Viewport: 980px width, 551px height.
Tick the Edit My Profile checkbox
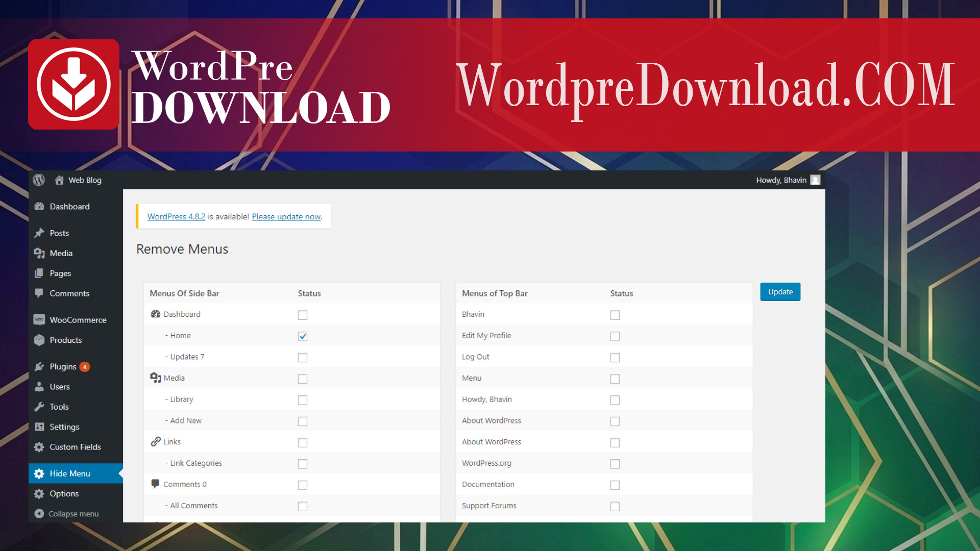[x=615, y=336]
